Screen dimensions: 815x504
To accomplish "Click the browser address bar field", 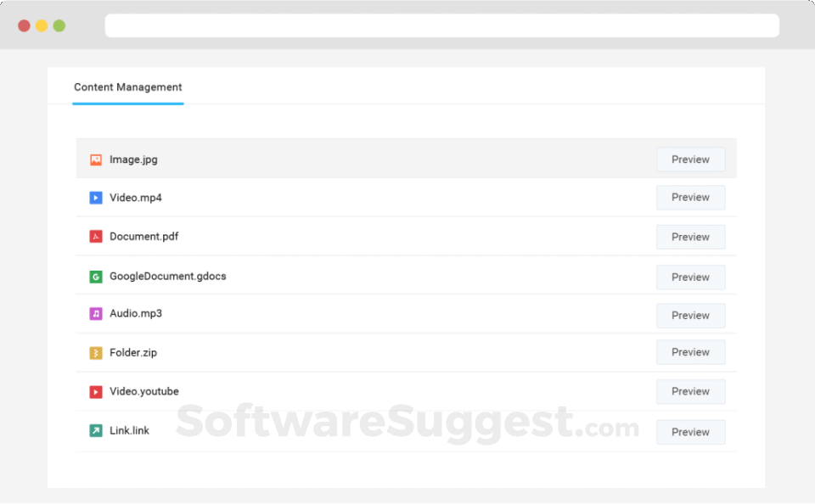I will coord(441,25).
